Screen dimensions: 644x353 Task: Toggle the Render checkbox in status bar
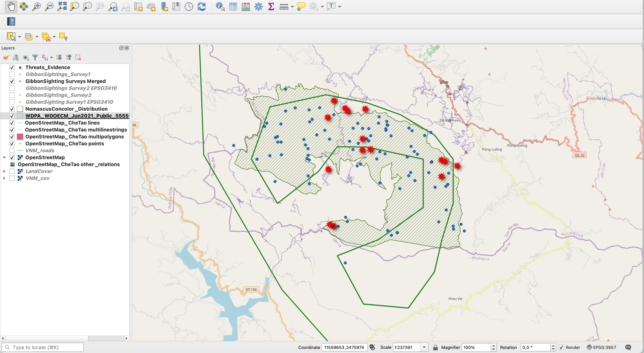(561, 347)
